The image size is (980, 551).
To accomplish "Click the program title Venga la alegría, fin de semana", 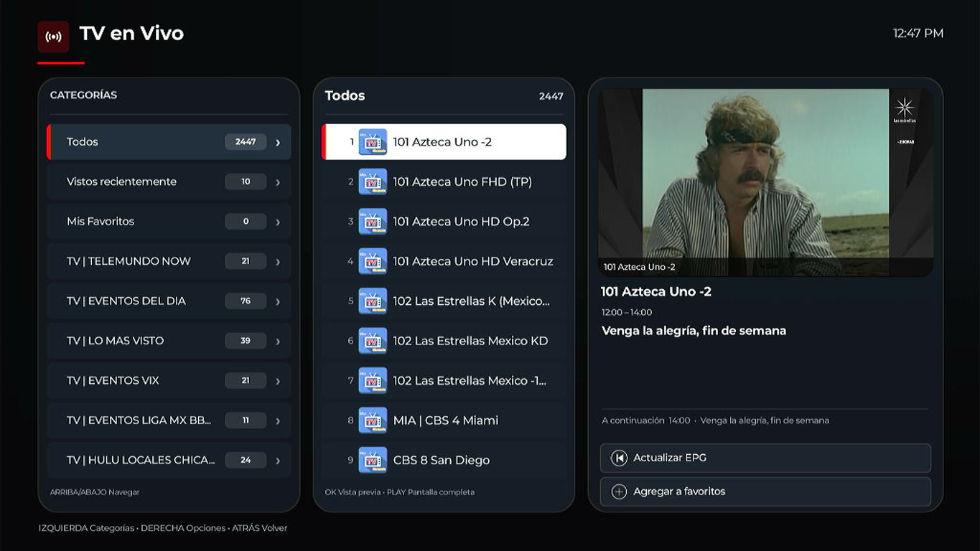I will click(x=694, y=331).
